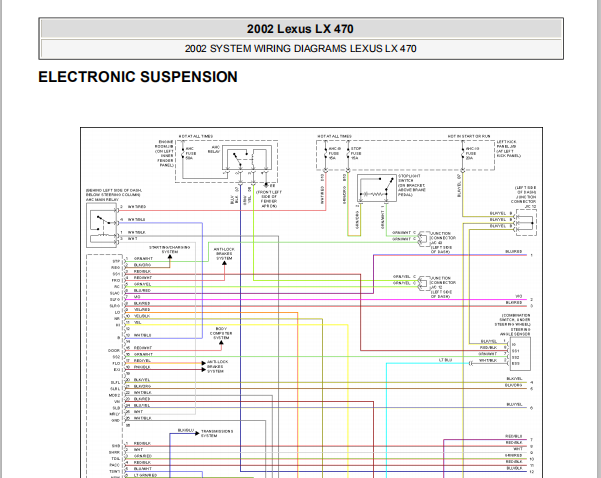Screen dimensions: 601x478
Task: Click the 'AHC FUSE 50A' label
Action: coord(190,153)
